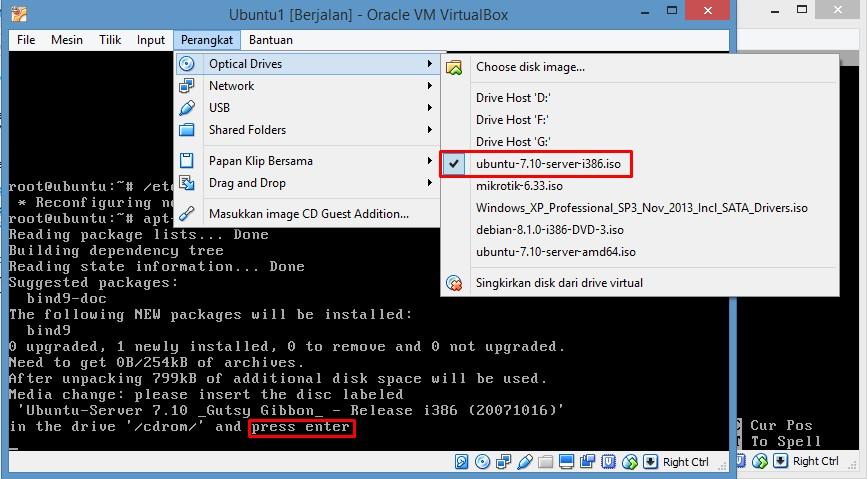Open the Mesin menu
The height and width of the screenshot is (479, 867).
(67, 40)
